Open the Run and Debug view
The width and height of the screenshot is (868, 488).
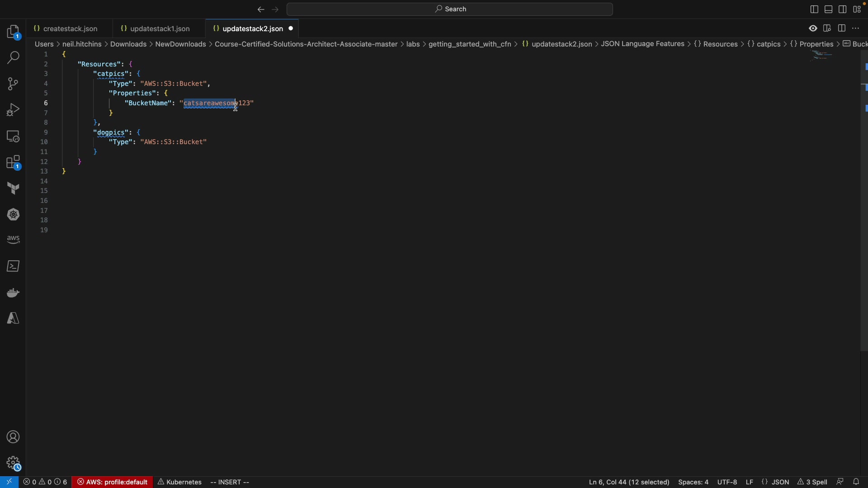(x=13, y=110)
